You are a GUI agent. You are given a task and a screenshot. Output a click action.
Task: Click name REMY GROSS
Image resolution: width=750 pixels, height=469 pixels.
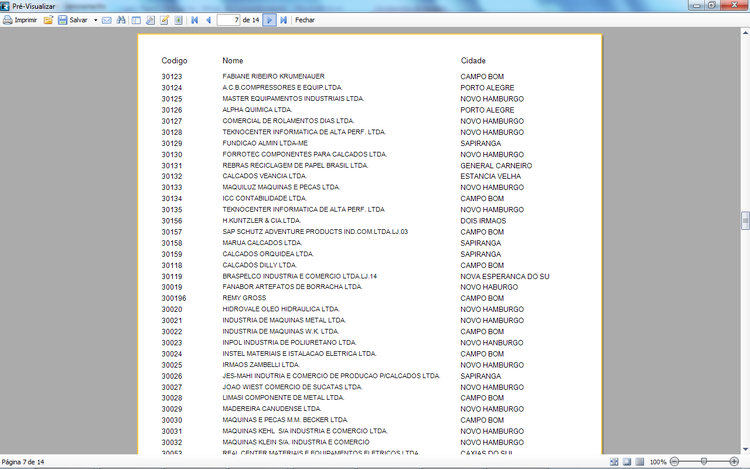pos(244,298)
